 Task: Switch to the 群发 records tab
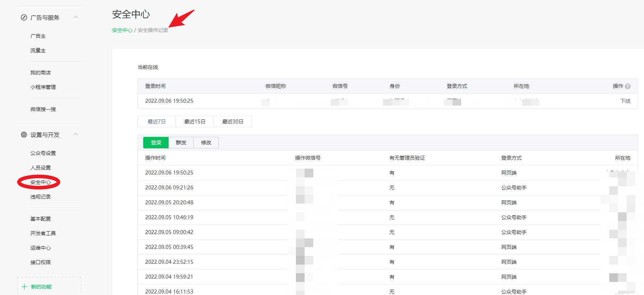pos(181,143)
